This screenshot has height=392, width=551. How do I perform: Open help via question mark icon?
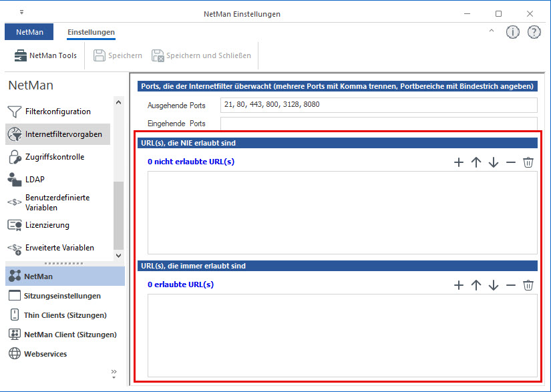[534, 32]
